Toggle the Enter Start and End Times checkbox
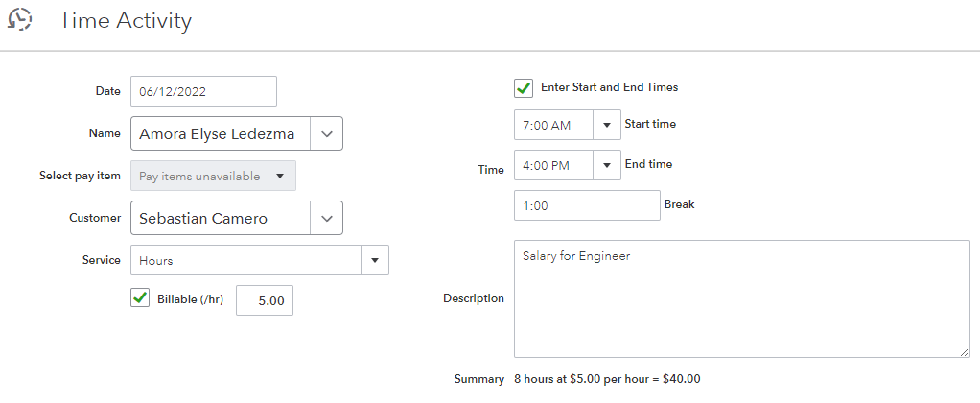Image resolution: width=980 pixels, height=403 pixels. pos(524,87)
